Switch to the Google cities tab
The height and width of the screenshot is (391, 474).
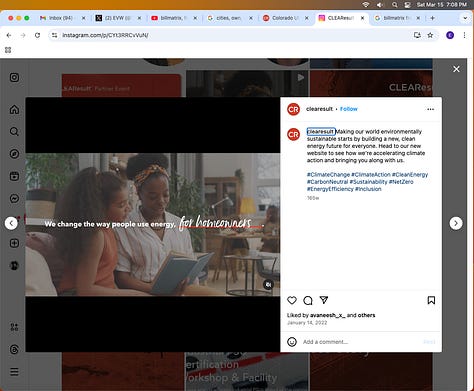point(229,18)
